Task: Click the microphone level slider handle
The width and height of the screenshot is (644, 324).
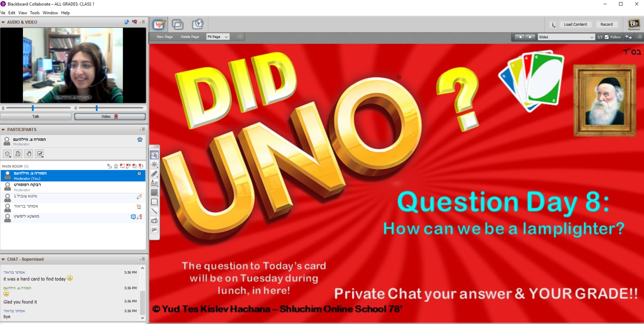Action: 33,108
